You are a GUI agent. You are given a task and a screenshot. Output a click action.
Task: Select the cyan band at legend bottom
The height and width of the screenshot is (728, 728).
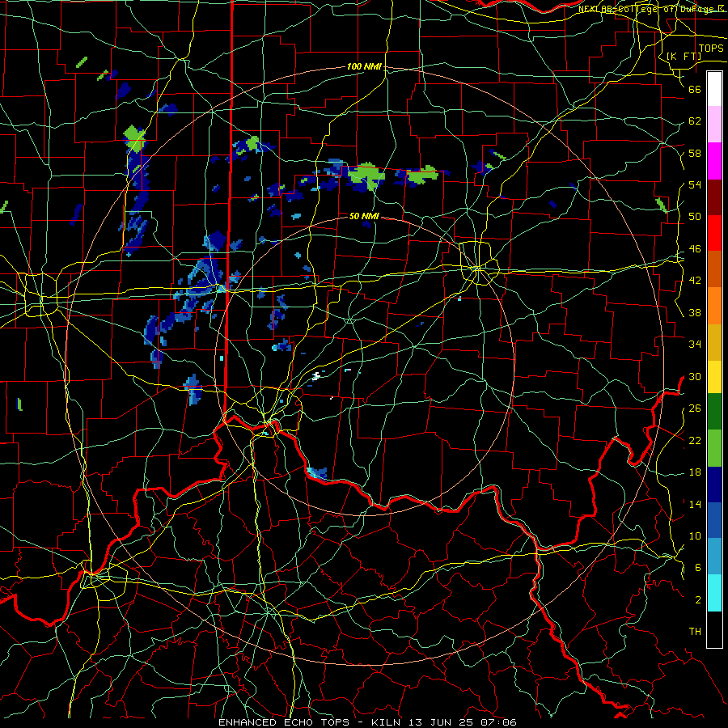[x=714, y=593]
